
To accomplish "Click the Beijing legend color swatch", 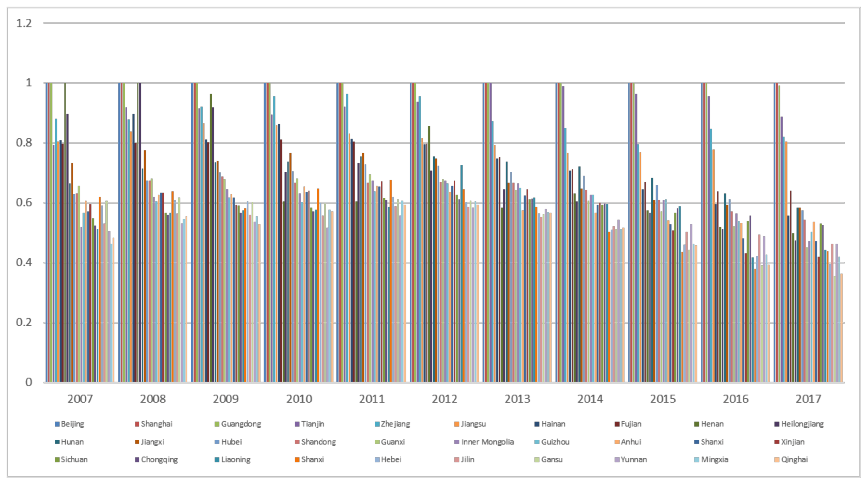I will tap(57, 424).
